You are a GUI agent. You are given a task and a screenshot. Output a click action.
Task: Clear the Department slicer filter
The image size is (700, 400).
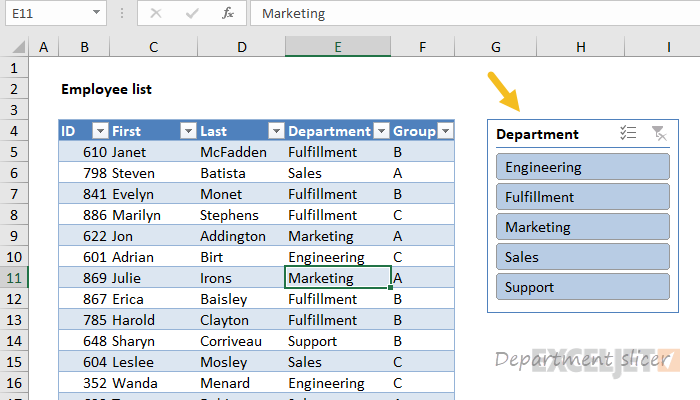coord(659,133)
